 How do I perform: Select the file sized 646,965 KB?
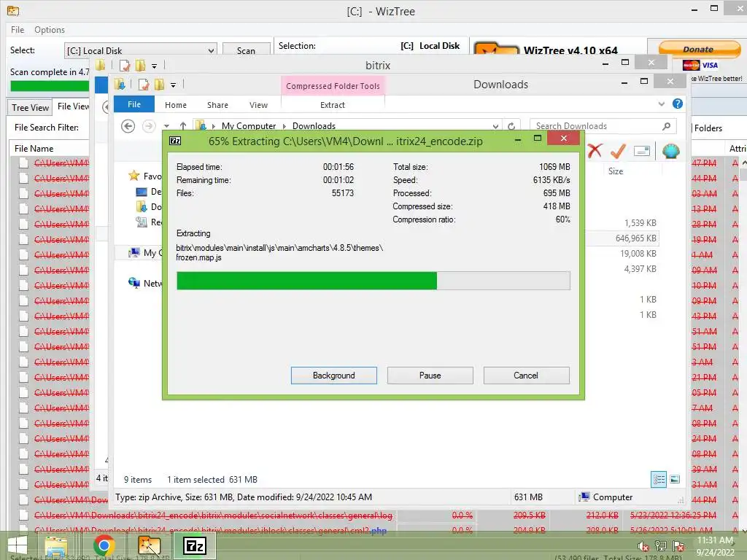click(635, 238)
